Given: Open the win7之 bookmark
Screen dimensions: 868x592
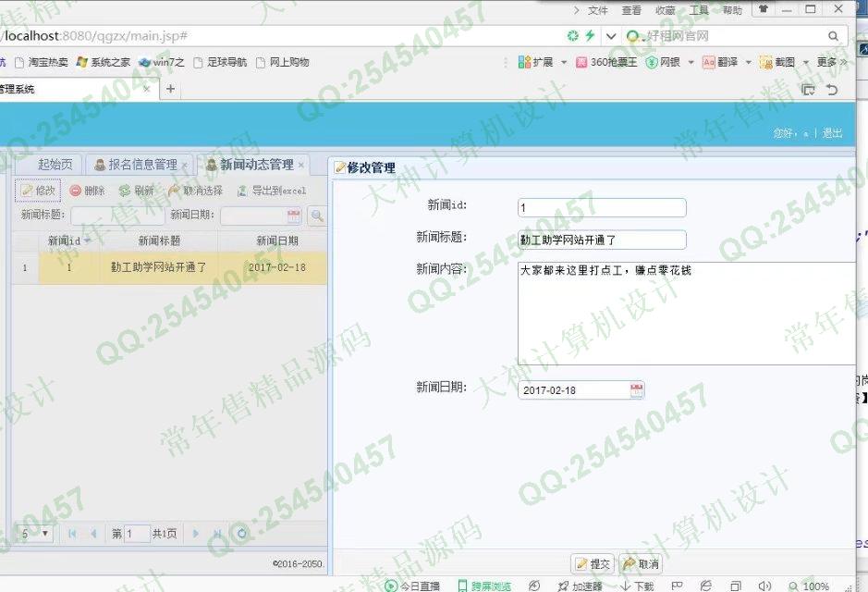Looking at the screenshot, I should click(161, 62).
